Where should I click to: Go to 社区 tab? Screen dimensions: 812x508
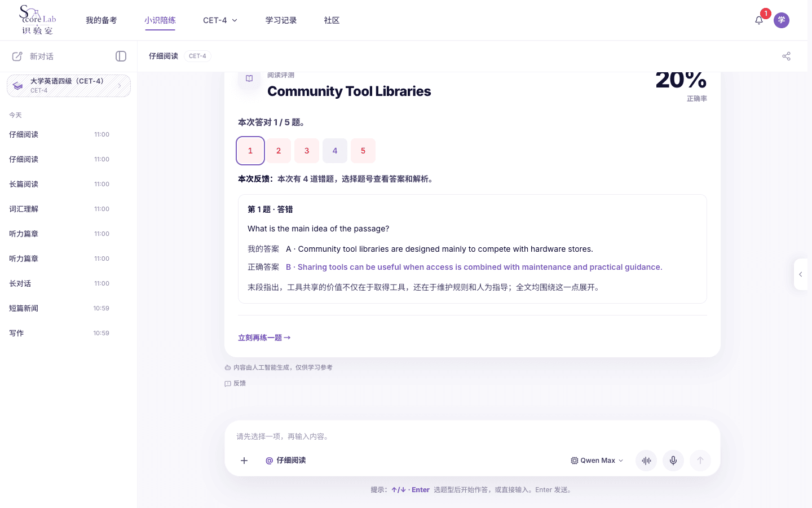[332, 20]
